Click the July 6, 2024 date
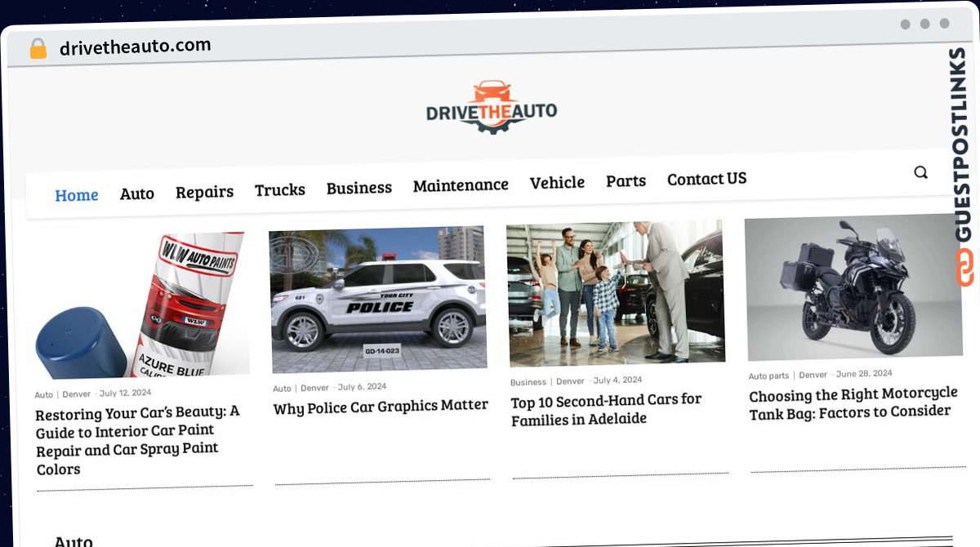Screen dimensions: 980x547 [x=362, y=387]
